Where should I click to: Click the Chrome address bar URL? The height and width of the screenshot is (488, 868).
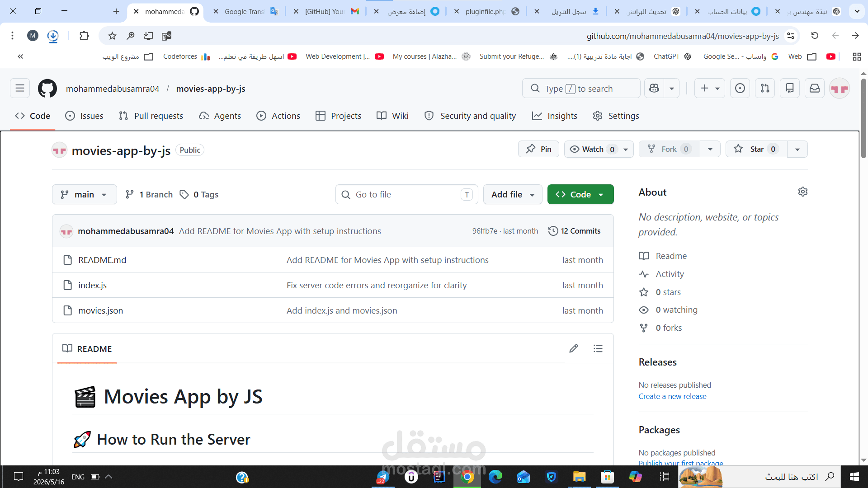(x=683, y=36)
